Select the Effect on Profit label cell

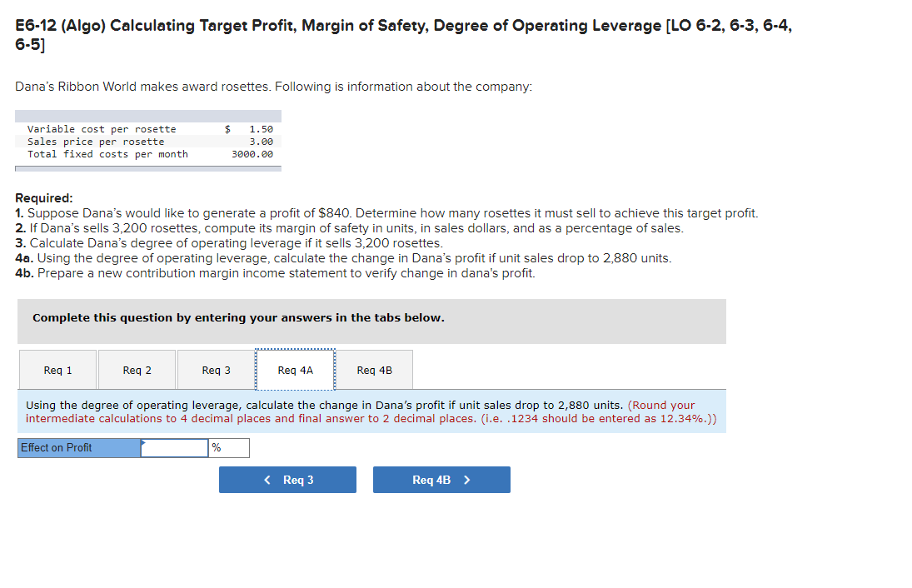(x=77, y=447)
